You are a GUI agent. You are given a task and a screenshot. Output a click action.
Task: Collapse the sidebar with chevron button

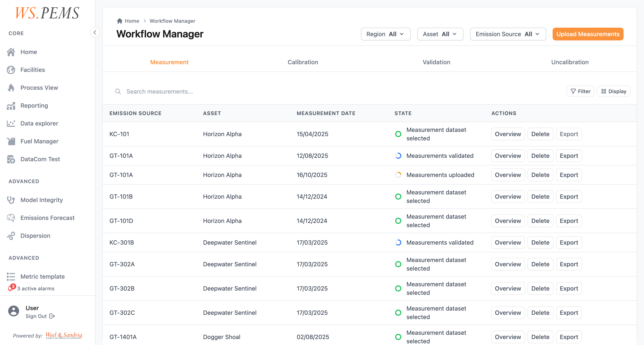(x=95, y=32)
